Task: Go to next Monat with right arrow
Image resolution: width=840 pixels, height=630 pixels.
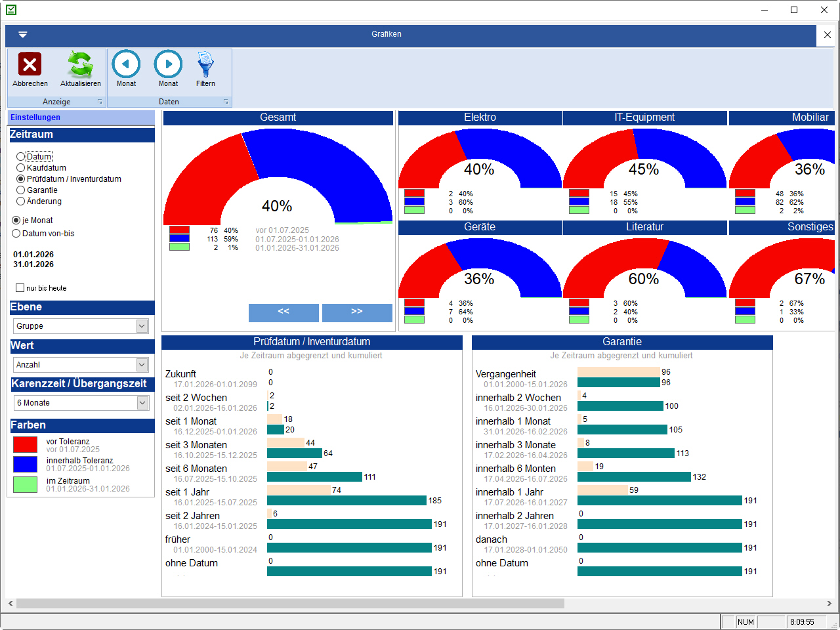Action: pos(168,64)
